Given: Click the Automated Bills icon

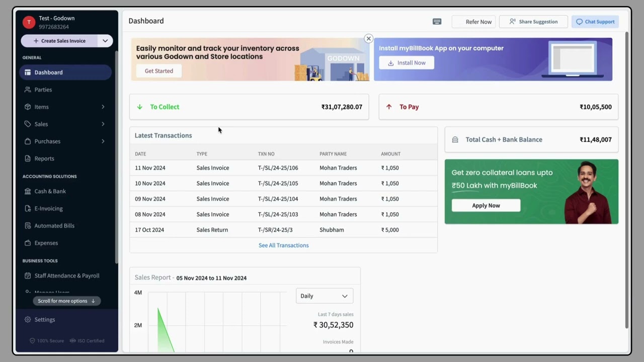Looking at the screenshot, I should (x=28, y=226).
